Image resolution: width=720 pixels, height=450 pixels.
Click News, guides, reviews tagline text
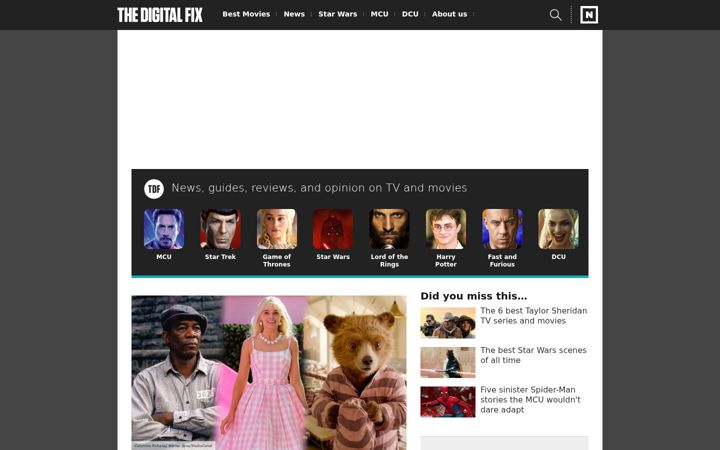click(x=319, y=188)
